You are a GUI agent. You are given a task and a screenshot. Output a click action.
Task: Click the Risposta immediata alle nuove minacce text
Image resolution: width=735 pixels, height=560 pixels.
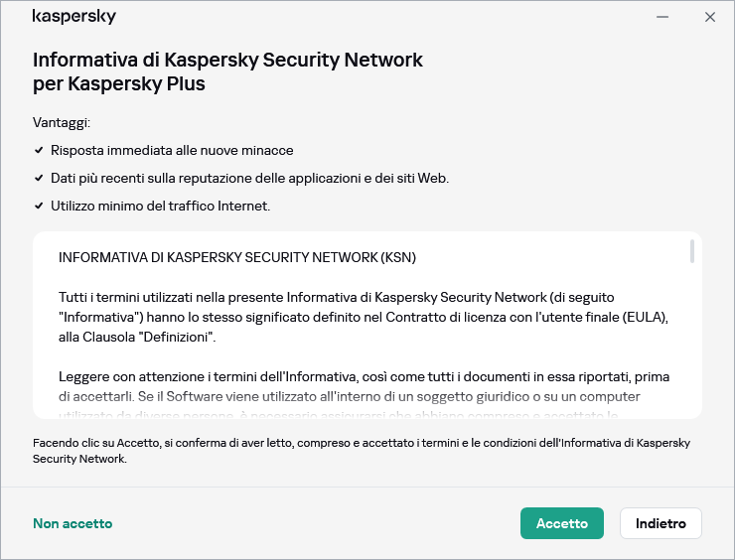172,150
